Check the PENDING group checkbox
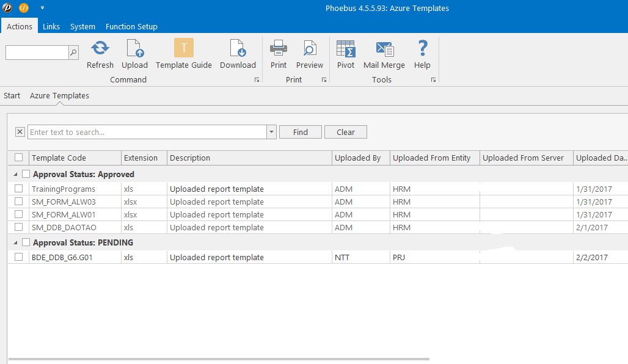The image size is (628, 364). click(x=26, y=242)
